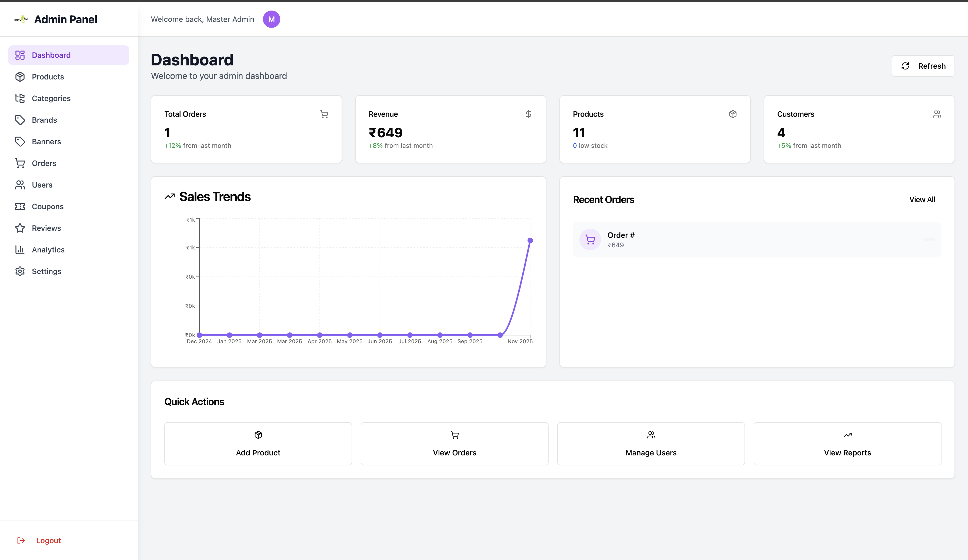This screenshot has width=968, height=560.
Task: Click the Nov 2025 data point on chart
Action: pos(530,241)
